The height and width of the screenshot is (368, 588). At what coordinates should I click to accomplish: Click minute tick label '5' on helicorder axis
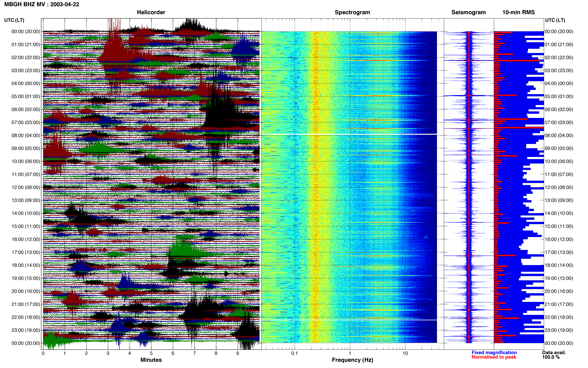[151, 353]
